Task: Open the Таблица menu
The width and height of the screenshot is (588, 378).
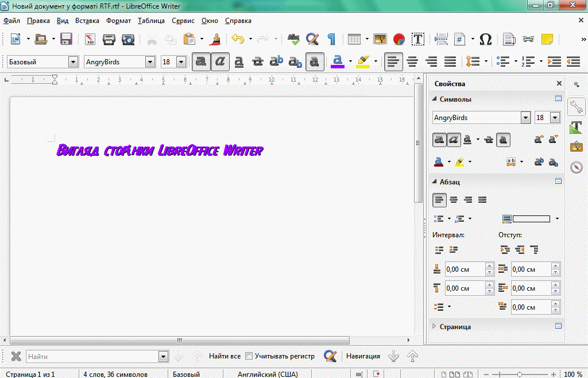Action: click(x=151, y=21)
